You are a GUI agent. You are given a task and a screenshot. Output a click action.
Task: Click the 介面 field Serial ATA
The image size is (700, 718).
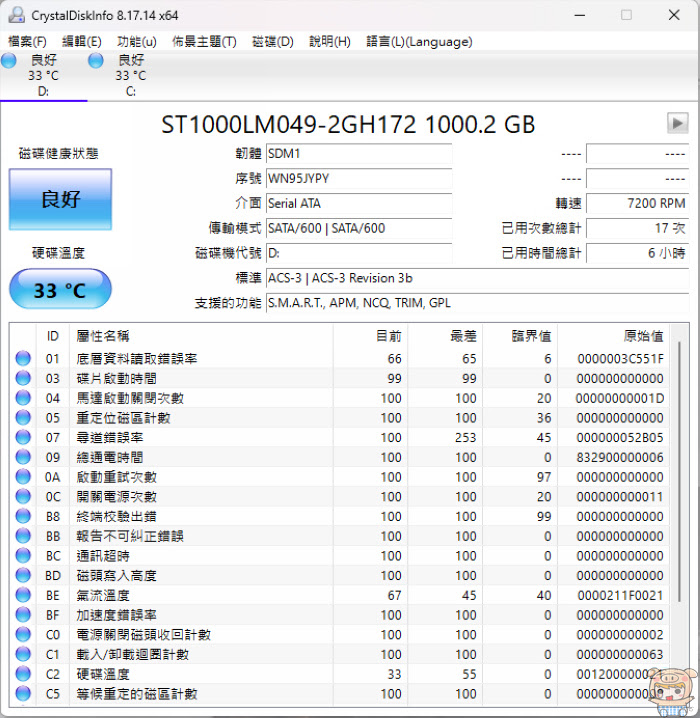[x=359, y=203]
